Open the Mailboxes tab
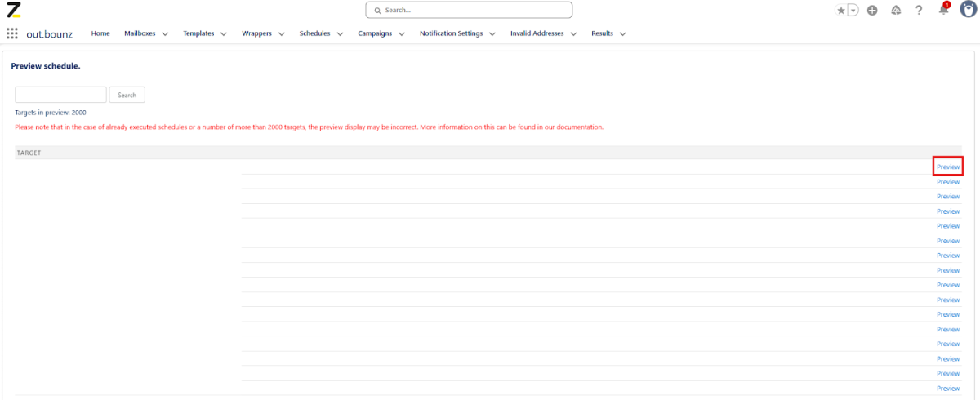 click(x=140, y=33)
